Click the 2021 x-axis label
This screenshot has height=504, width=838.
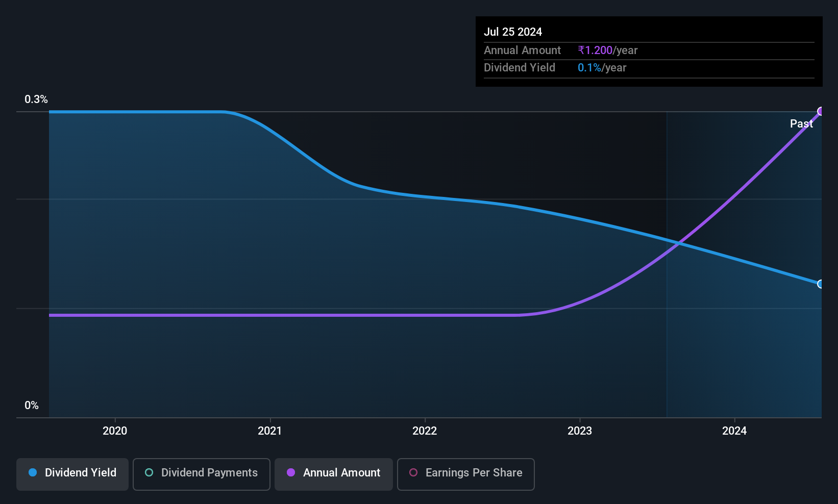[269, 431]
